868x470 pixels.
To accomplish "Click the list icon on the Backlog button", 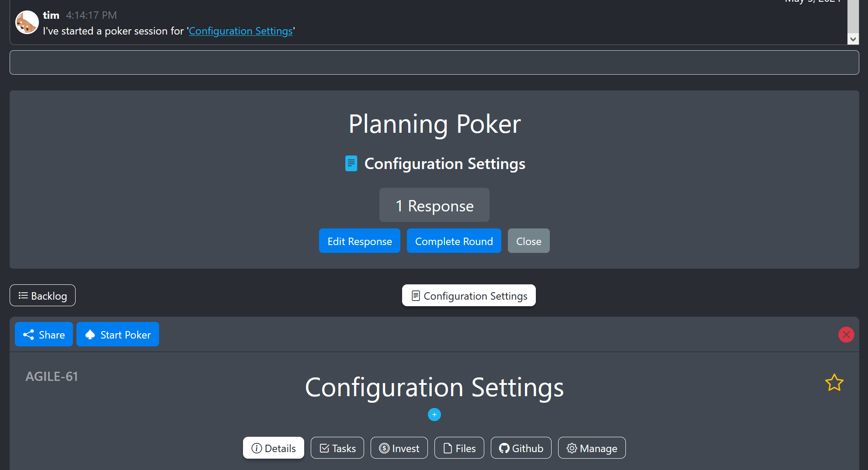I will [x=24, y=295].
